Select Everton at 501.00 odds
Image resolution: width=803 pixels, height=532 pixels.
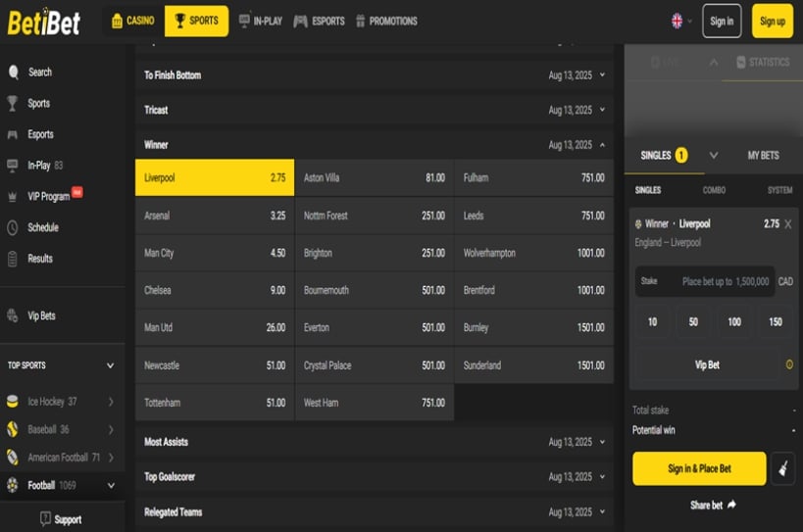tap(375, 327)
